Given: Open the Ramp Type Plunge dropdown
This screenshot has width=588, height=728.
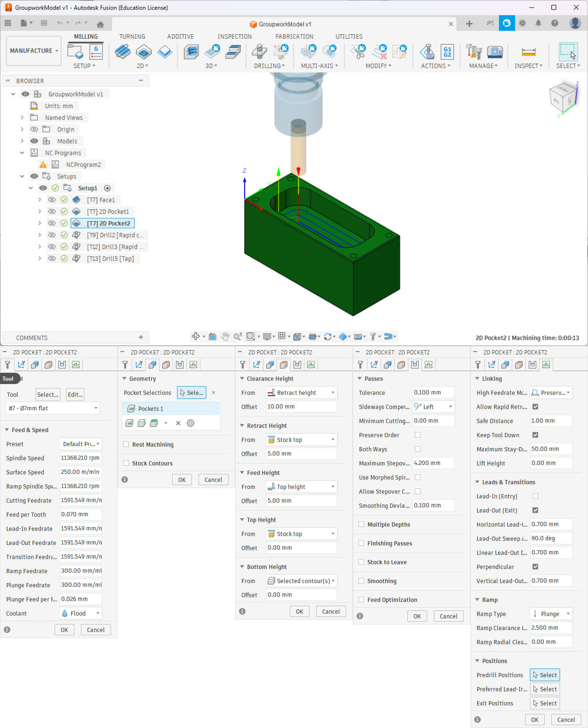Looking at the screenshot, I should (551, 614).
